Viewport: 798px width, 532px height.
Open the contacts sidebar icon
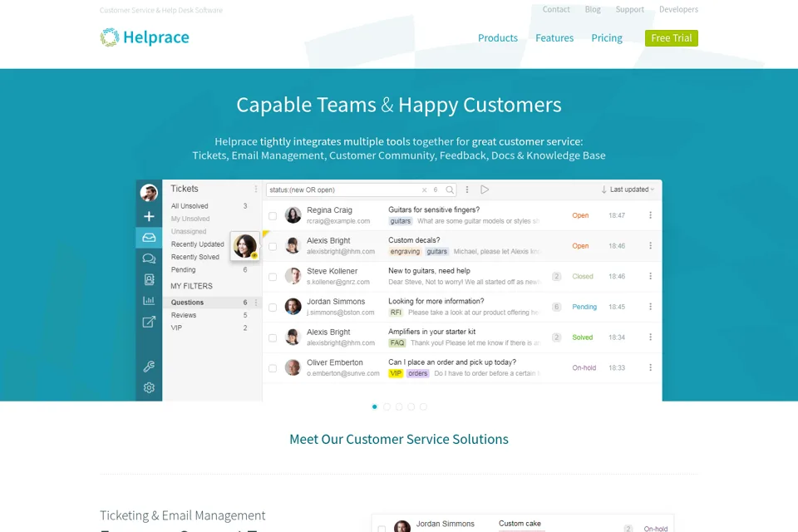click(149, 279)
